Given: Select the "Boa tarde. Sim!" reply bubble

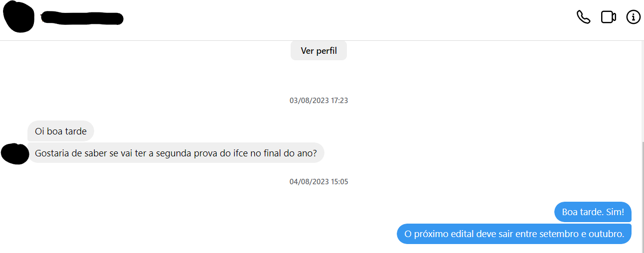Looking at the screenshot, I should (593, 212).
